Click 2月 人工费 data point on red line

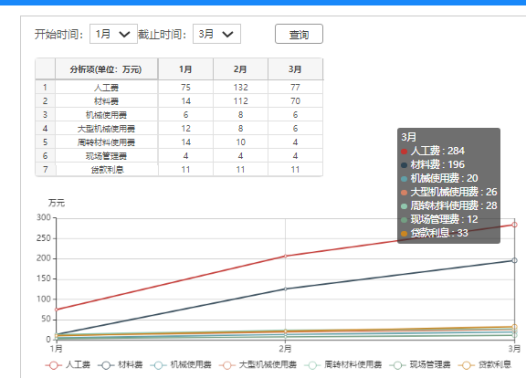pyautogui.click(x=285, y=256)
